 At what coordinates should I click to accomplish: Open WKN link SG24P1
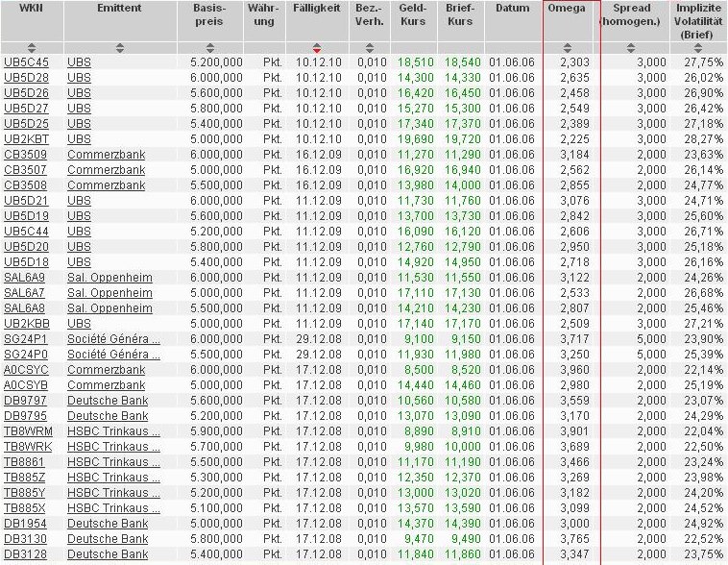[26, 339]
